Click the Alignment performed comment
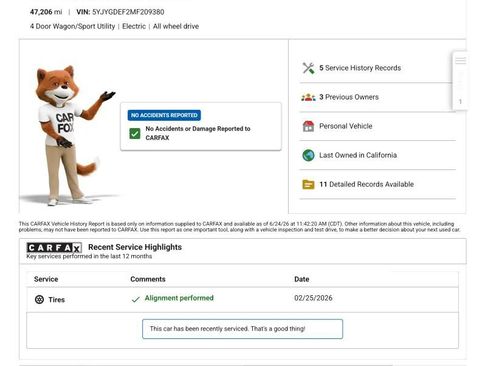 click(179, 298)
